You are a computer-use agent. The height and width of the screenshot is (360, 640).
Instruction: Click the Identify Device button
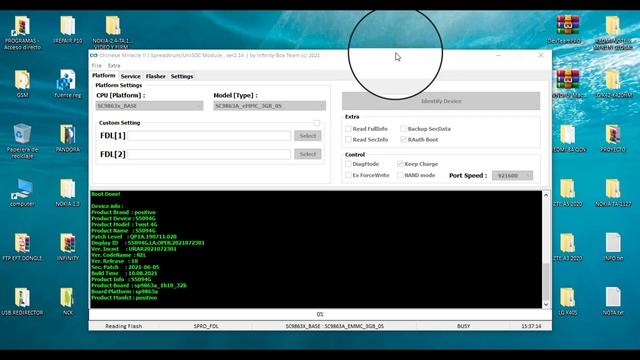click(441, 101)
